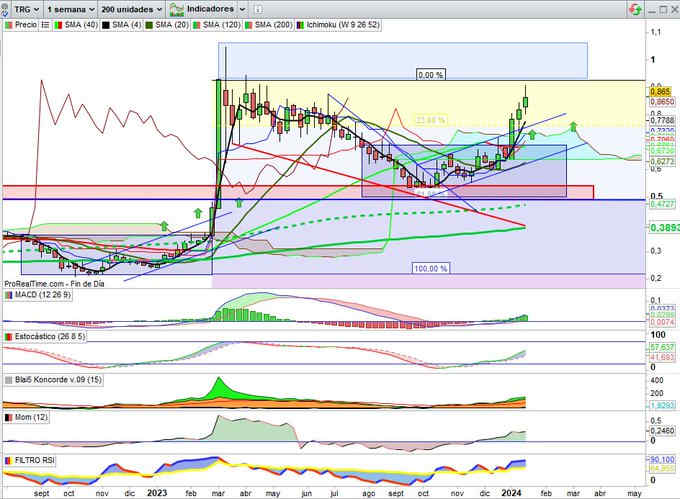The height and width of the screenshot is (499, 680).
Task: Expand the arrow next to Indicadores
Action: click(x=242, y=9)
